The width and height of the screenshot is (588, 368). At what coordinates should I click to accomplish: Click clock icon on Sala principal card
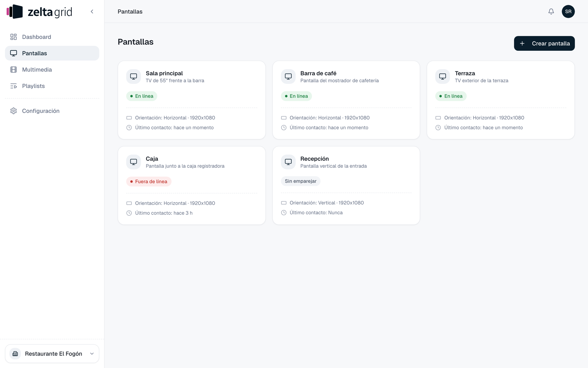[x=129, y=128]
